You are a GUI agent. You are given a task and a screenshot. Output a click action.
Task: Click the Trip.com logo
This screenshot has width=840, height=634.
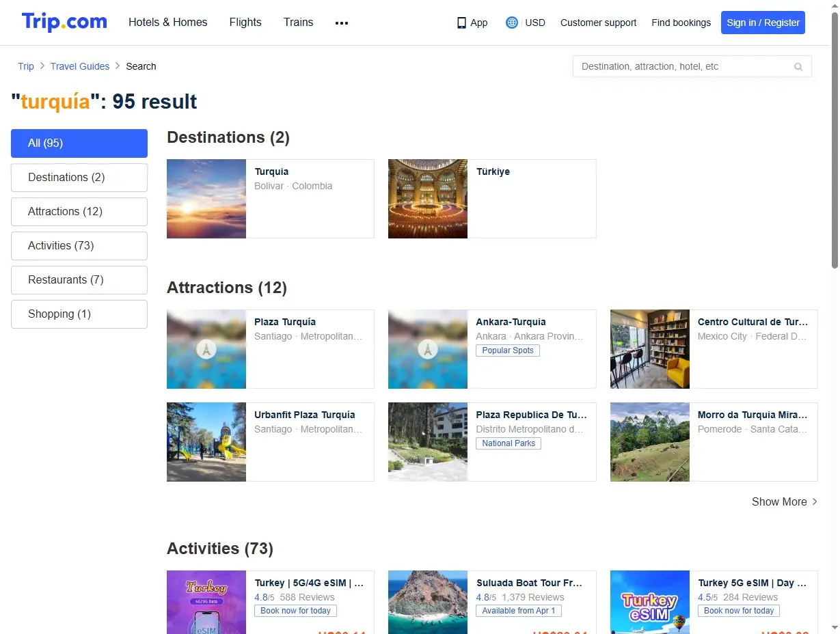[64, 22]
